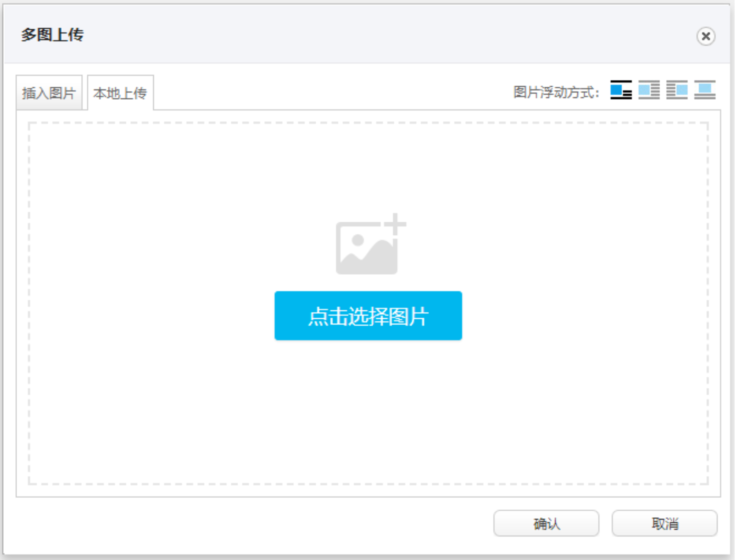Open the 本地上传 tab
Image resolution: width=735 pixels, height=560 pixels.
(120, 93)
